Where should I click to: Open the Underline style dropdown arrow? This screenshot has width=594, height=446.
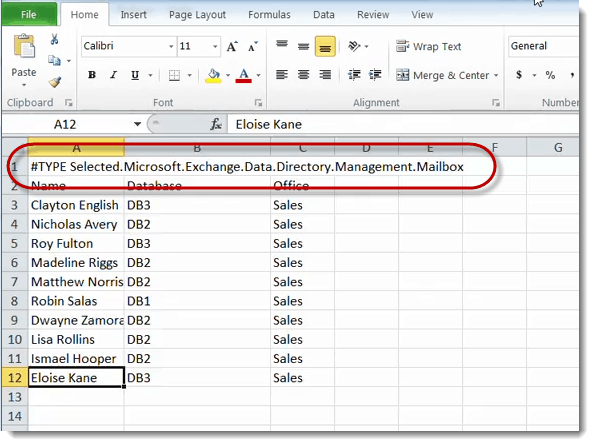(150, 75)
